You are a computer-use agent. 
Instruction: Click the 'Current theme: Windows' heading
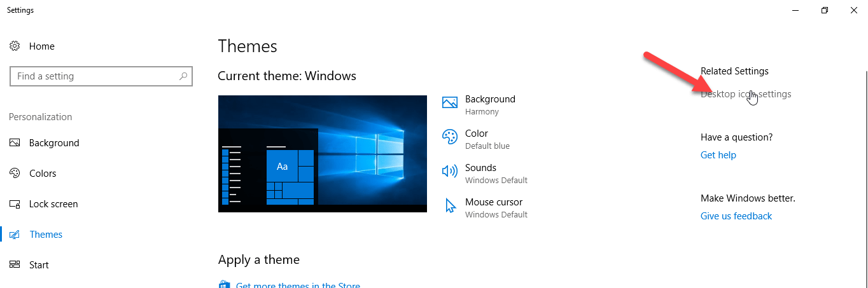[x=287, y=76]
